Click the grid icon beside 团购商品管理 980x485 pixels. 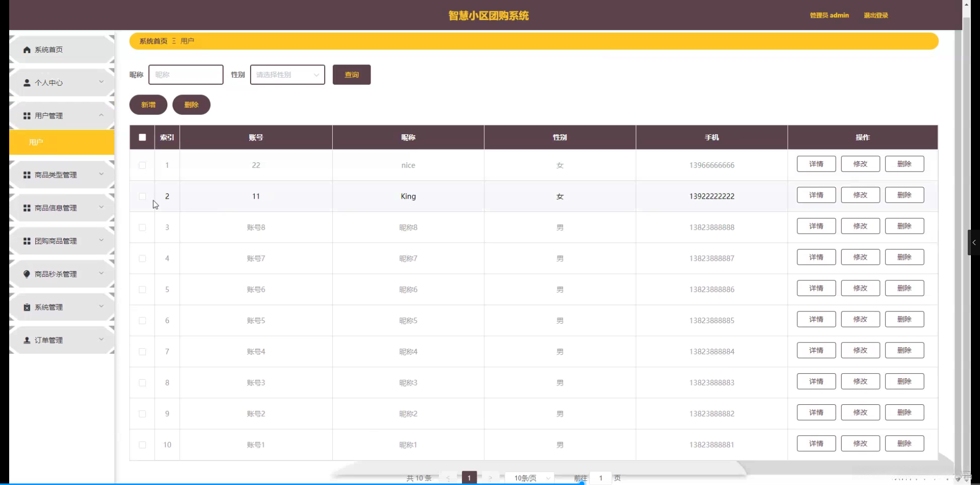[x=27, y=241]
